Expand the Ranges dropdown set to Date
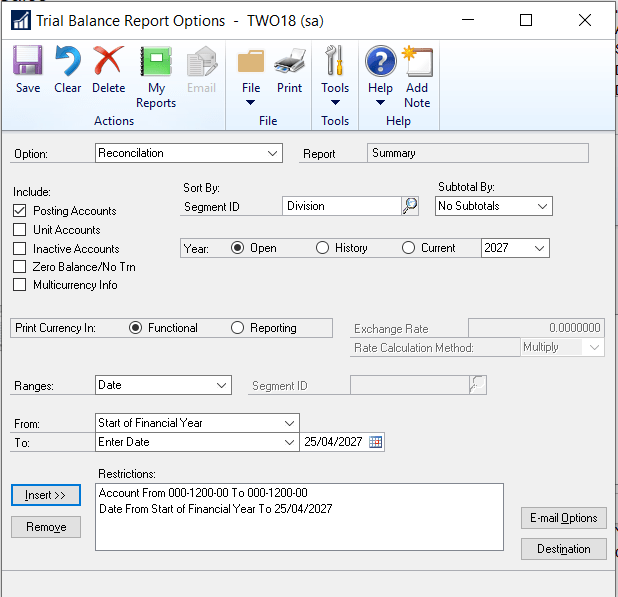 [x=222, y=385]
